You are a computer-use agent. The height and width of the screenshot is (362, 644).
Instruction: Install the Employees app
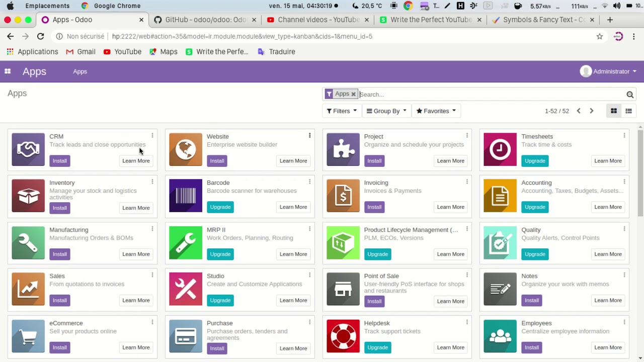[531, 347]
